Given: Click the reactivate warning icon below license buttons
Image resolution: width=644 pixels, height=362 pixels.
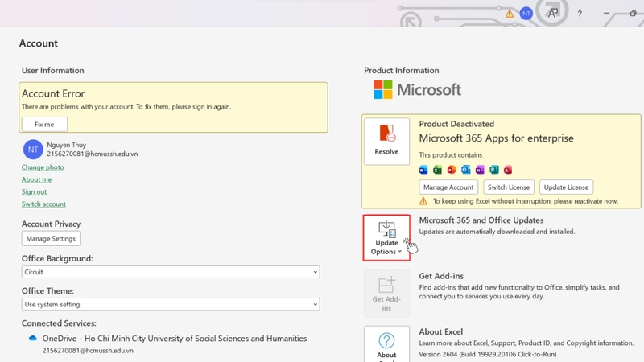Looking at the screenshot, I should tap(423, 201).
